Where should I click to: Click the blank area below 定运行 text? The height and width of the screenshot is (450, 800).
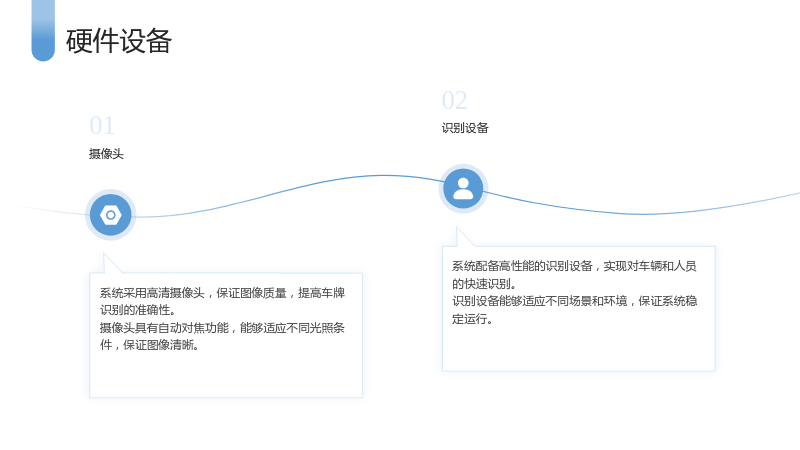point(579,348)
